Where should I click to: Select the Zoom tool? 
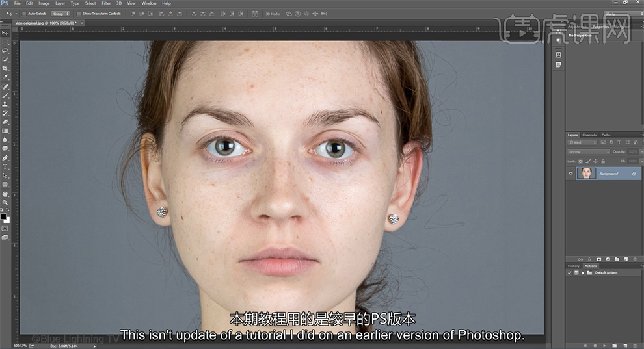[5, 203]
